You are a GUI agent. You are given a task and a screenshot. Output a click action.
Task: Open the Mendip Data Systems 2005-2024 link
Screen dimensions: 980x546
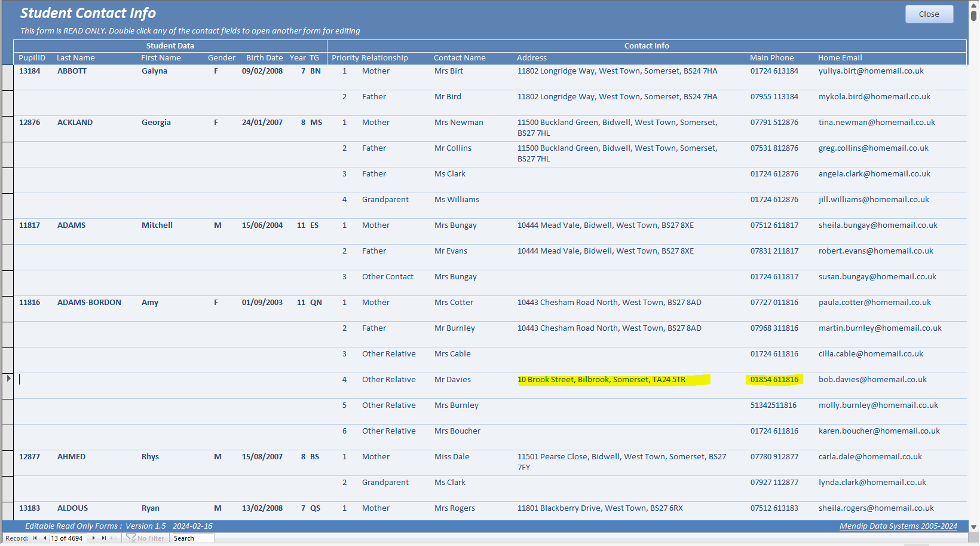pyautogui.click(x=898, y=526)
